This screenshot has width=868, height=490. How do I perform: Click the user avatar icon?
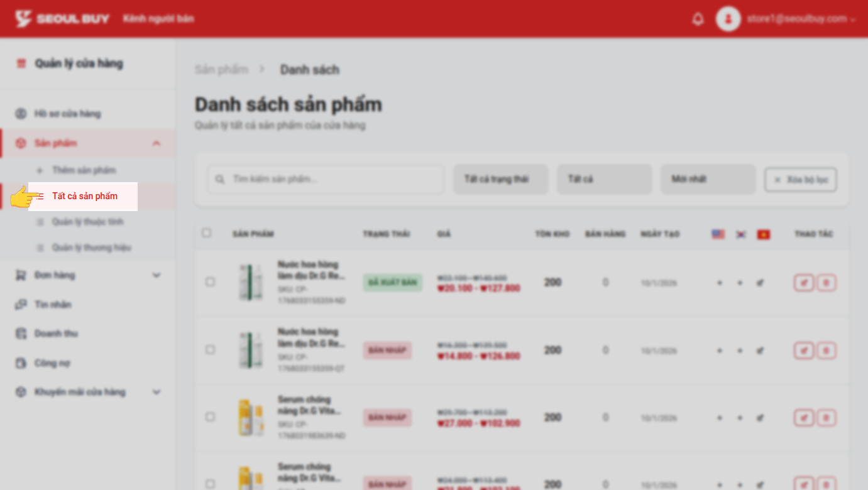click(728, 19)
